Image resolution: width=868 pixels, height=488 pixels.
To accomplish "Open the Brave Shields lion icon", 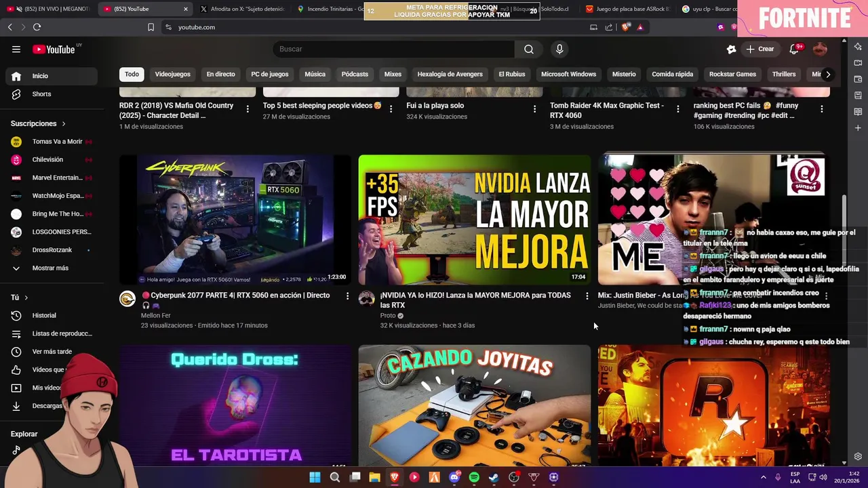I will pyautogui.click(x=625, y=27).
